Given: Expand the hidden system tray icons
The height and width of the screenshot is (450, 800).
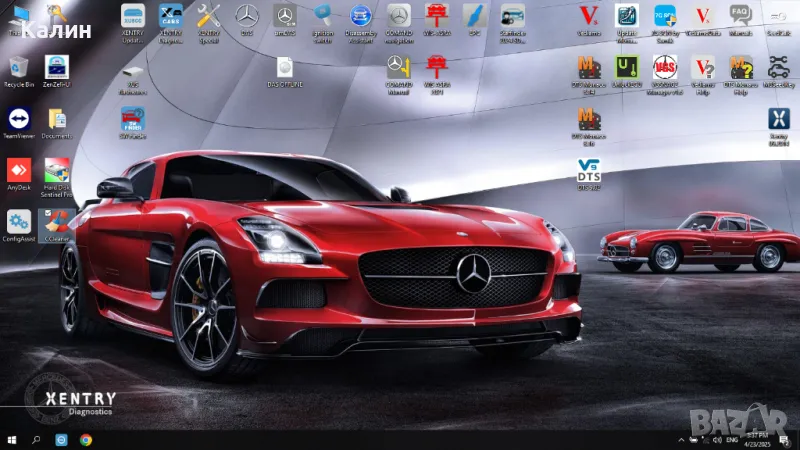Looking at the screenshot, I should (x=682, y=439).
